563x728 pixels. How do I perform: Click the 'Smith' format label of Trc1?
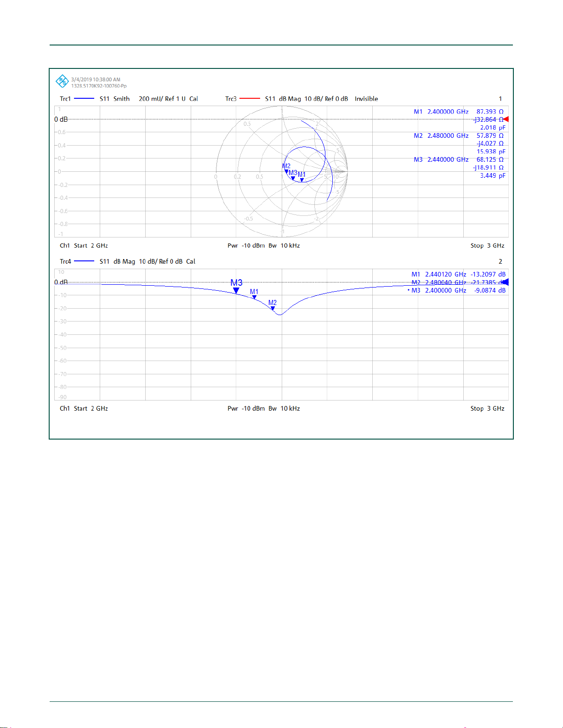[121, 99]
